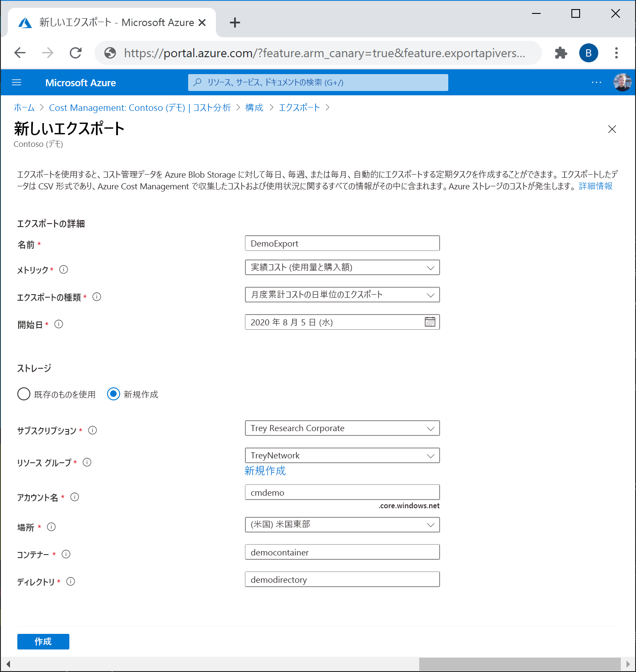636x672 pixels.
Task: Go to ホーム breadcrumb
Action: [24, 107]
